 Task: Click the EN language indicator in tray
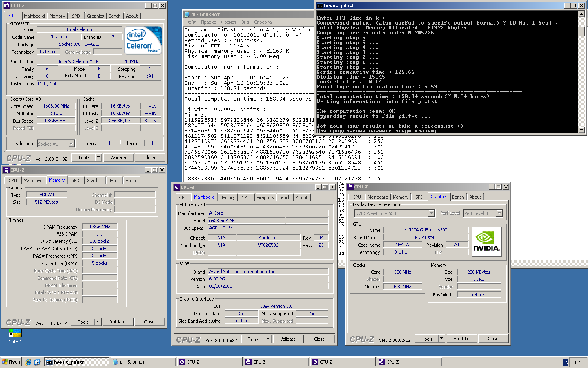(x=565, y=362)
